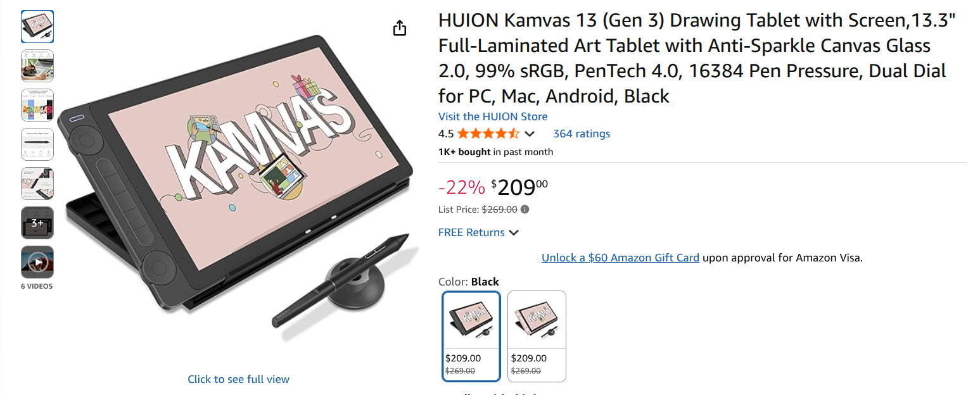
Task: Open the fourth thumbnail showing the pen
Action: click(37, 144)
